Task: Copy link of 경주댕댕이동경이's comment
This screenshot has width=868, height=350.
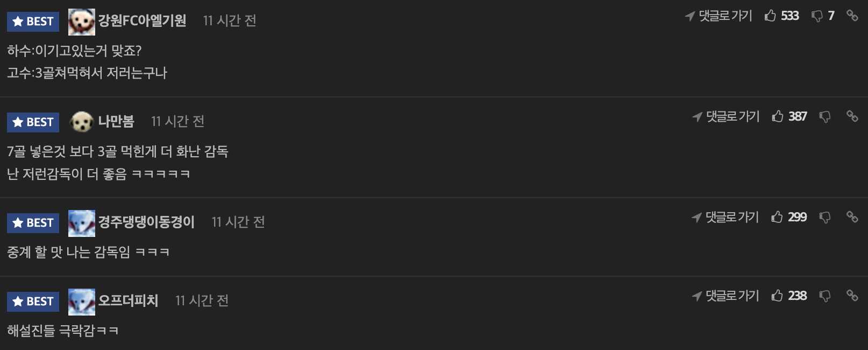Action: 852,217
